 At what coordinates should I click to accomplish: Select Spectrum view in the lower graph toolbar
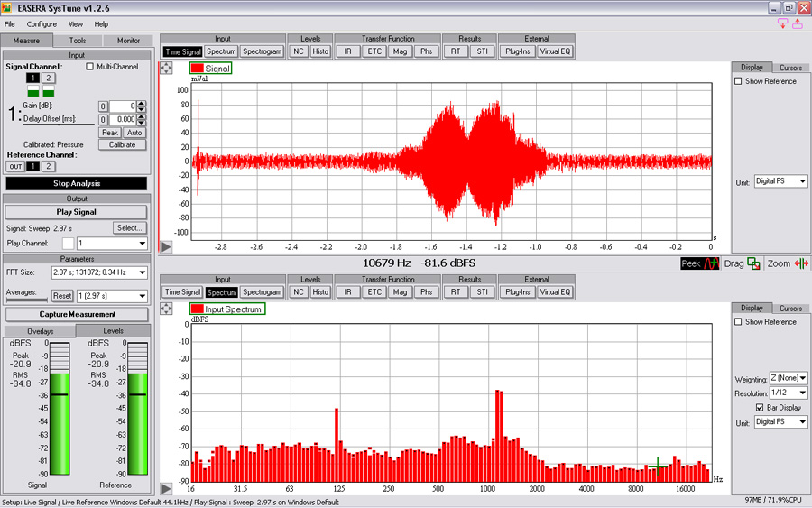coord(221,292)
